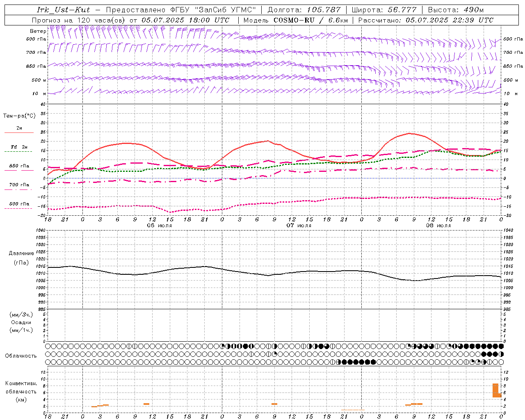Image resolution: width=525 pixels, height=420 pixels.
Task: Click the provider text "ЗапСиб УГМС"
Action: (226, 10)
